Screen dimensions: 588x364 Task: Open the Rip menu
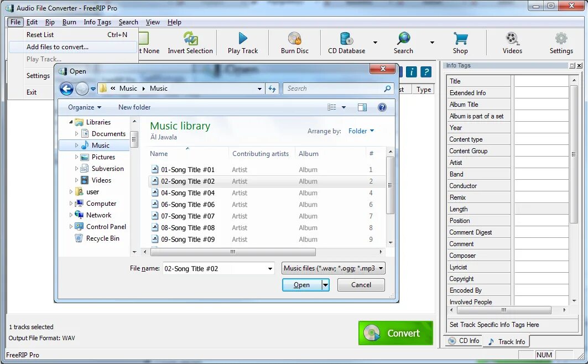click(x=50, y=22)
